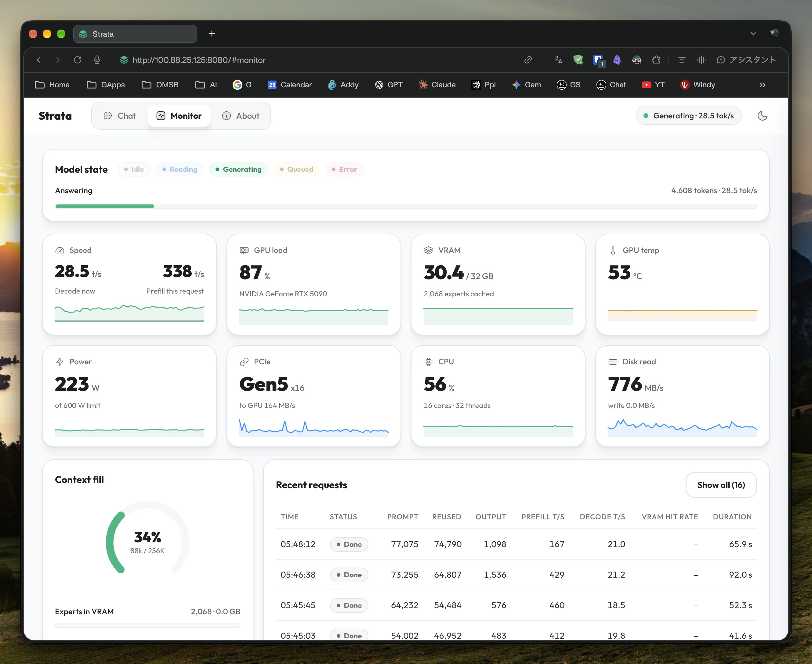
Task: Click the green shield extension icon
Action: (x=578, y=60)
